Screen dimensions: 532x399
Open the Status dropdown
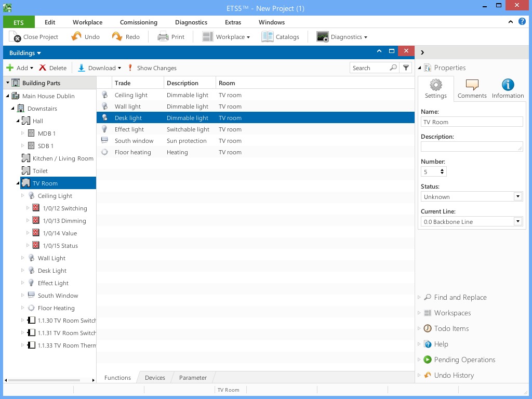[517, 197]
